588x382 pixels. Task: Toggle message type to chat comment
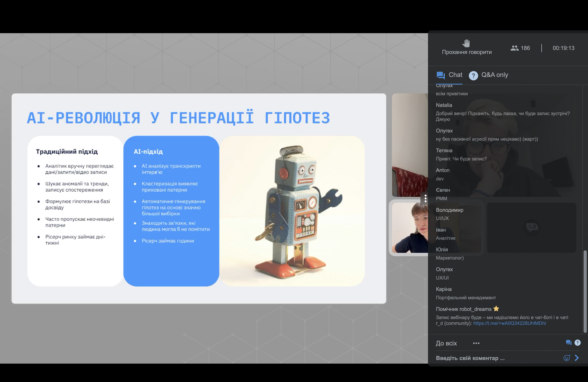click(568, 342)
